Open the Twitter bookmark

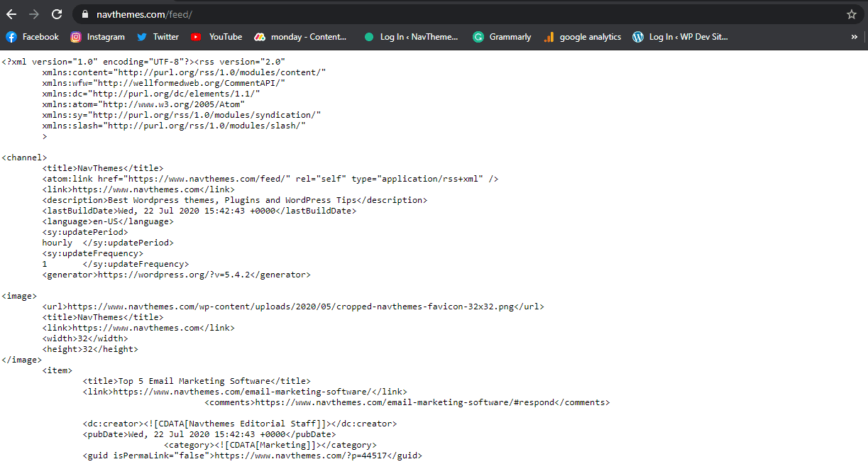coord(158,37)
